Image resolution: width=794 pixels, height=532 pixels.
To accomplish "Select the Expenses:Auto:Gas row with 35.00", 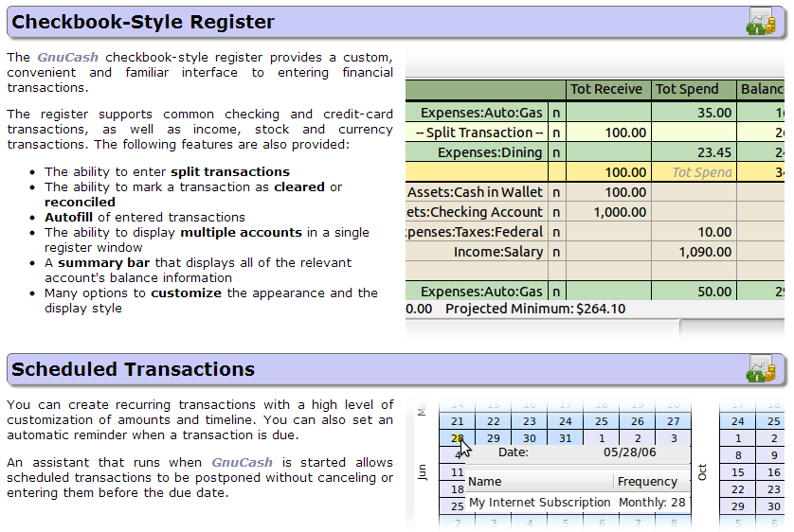I will coord(595,113).
